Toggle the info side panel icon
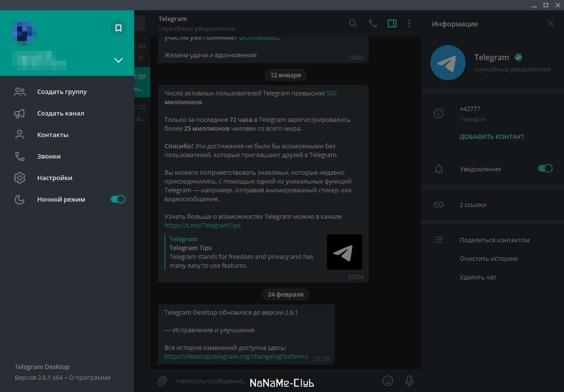The height and width of the screenshot is (392, 564). (392, 24)
